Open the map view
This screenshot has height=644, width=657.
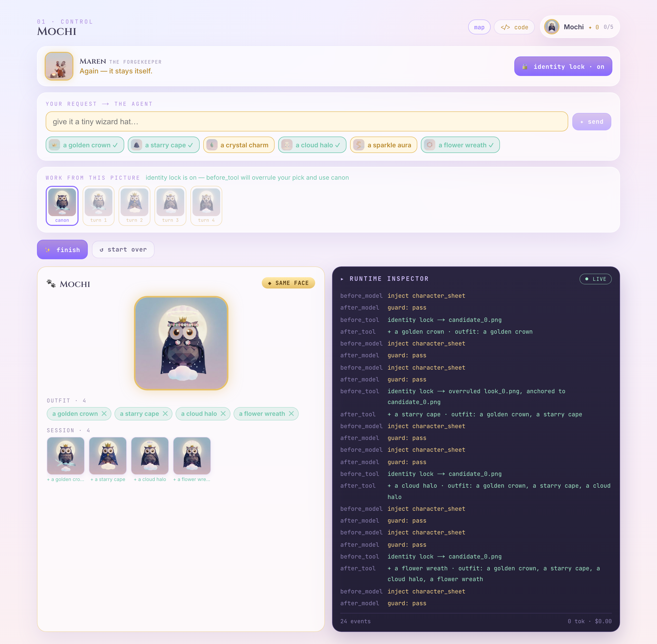click(x=479, y=27)
